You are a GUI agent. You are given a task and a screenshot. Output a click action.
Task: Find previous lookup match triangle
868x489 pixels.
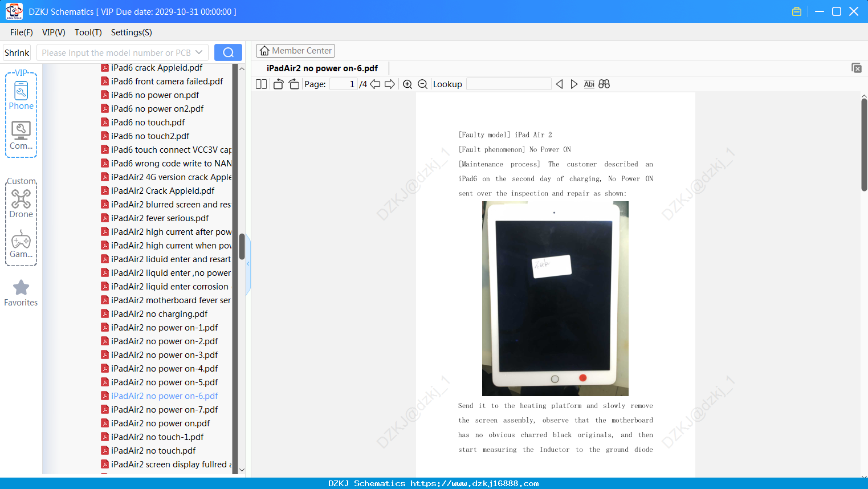pyautogui.click(x=559, y=84)
